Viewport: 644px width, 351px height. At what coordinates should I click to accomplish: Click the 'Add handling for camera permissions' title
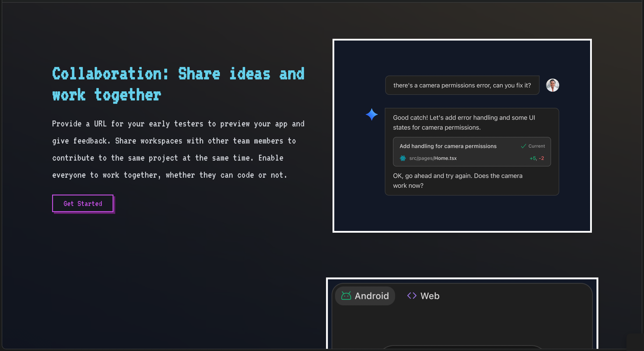coord(448,146)
